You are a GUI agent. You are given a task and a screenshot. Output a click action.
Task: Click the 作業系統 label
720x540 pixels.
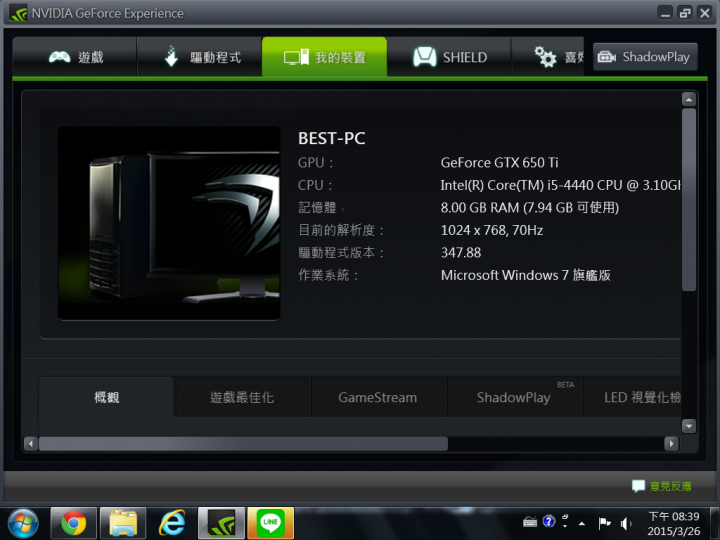tap(328, 275)
